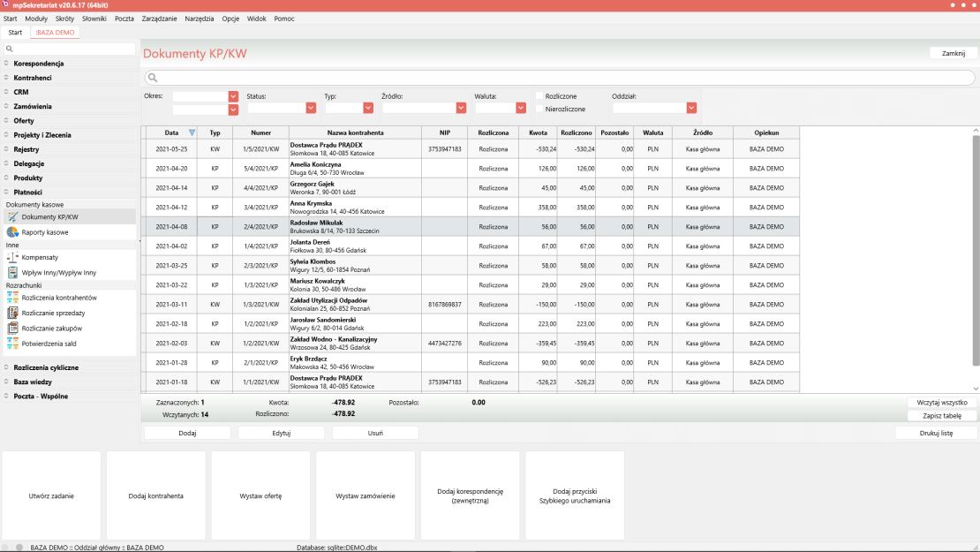
Task: Click the Dodaj button below the table
Action: click(x=187, y=433)
